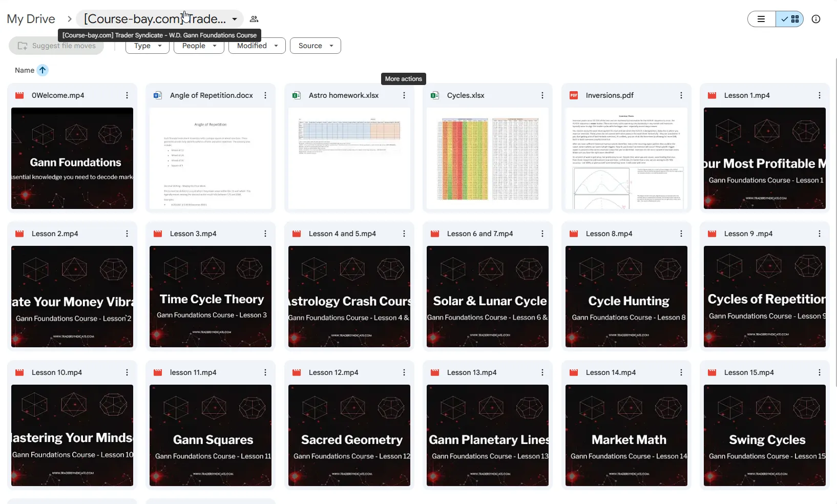Open More actions for Lesson 1.mp4
The height and width of the screenshot is (504, 837).
point(820,95)
